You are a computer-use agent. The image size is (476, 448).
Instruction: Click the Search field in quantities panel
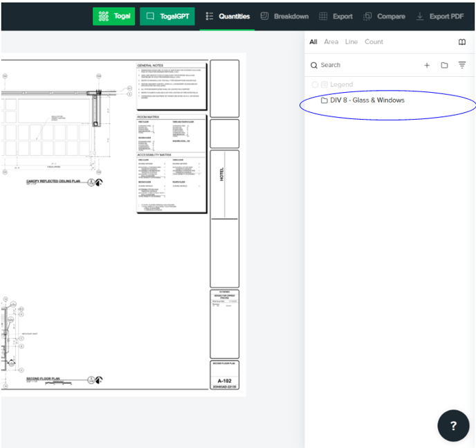point(360,65)
